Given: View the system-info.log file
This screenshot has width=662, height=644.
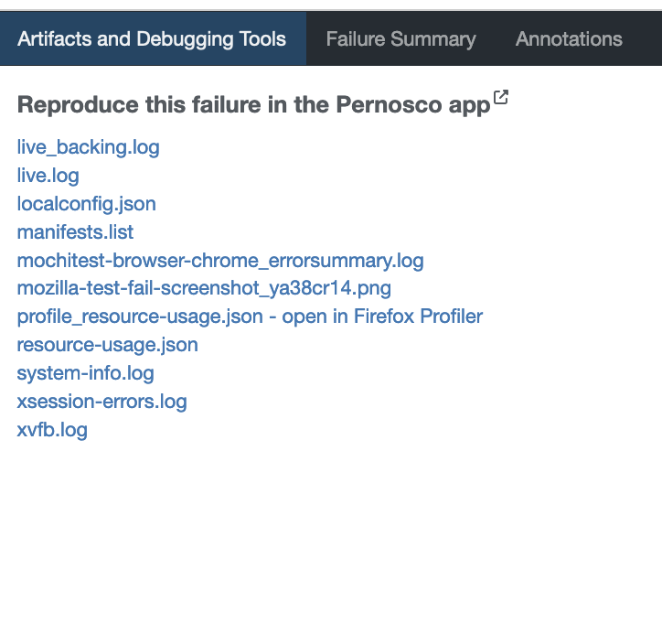Looking at the screenshot, I should 85,373.
